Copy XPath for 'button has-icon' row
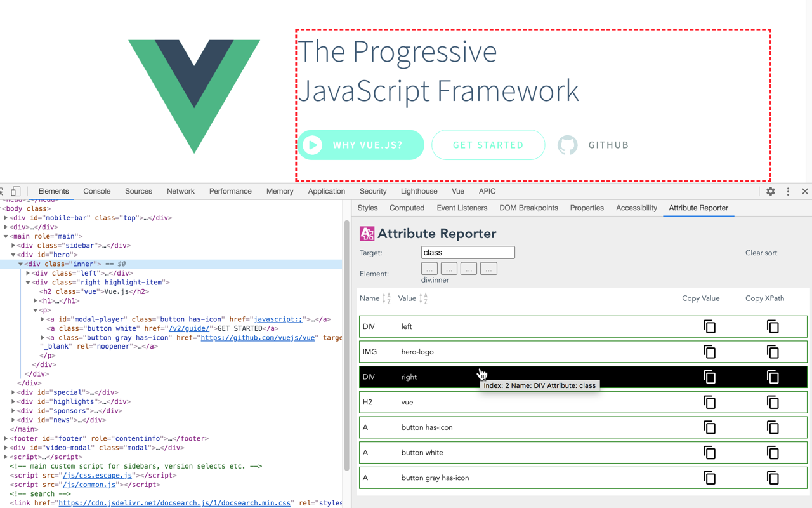The height and width of the screenshot is (508, 812). coord(773,427)
